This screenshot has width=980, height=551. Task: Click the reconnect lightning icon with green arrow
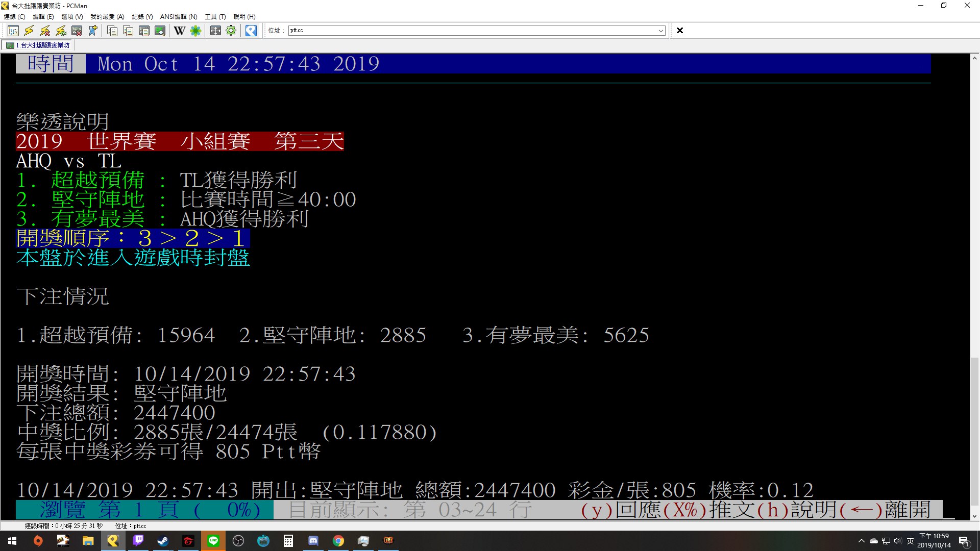(61, 31)
